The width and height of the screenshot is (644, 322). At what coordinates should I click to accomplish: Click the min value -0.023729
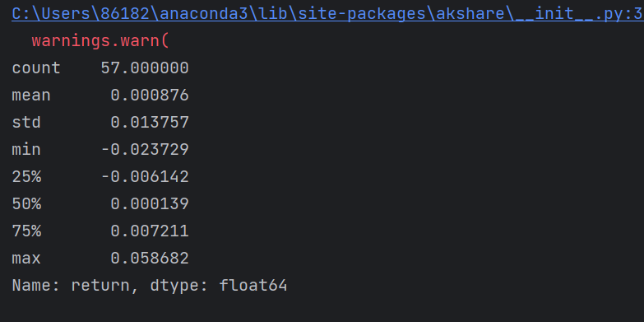point(145,150)
